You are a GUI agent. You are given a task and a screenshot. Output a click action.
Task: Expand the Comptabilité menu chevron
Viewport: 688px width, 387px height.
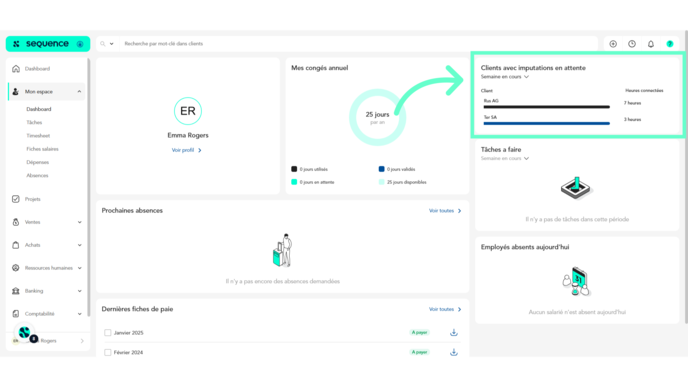point(79,314)
